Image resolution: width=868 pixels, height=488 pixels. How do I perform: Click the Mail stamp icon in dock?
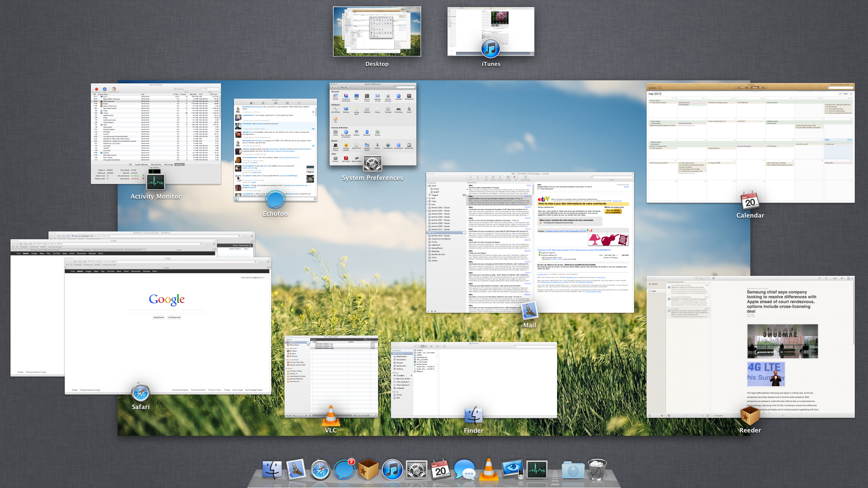pyautogui.click(x=296, y=470)
